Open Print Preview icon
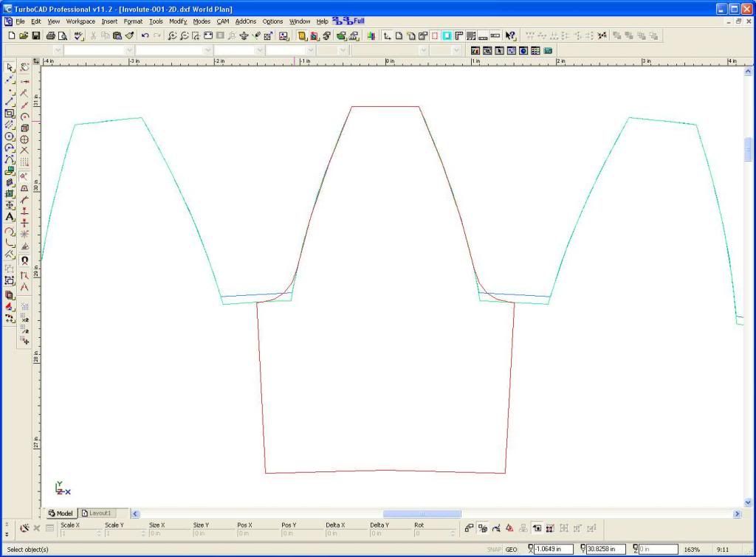 [x=63, y=35]
